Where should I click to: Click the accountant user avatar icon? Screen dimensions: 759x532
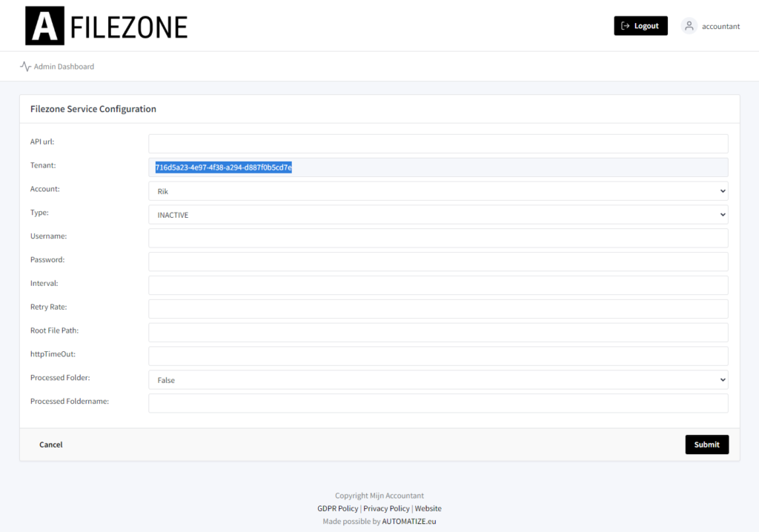click(689, 26)
